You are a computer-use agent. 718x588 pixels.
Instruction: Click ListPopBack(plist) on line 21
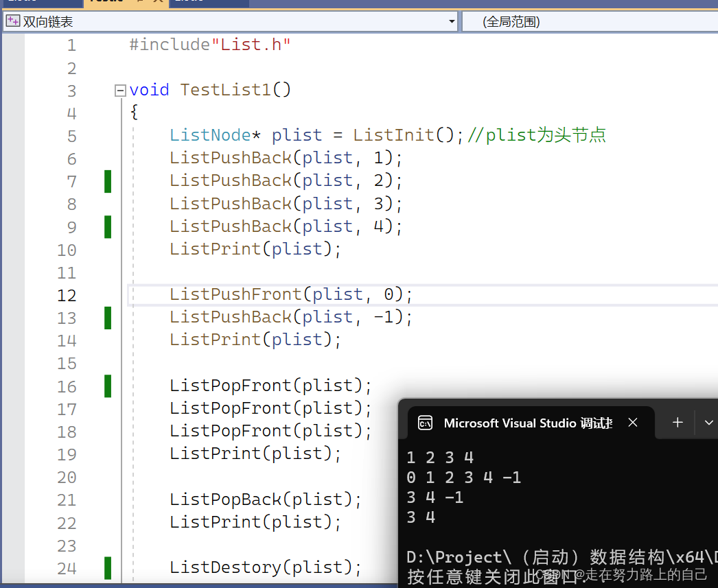point(265,499)
